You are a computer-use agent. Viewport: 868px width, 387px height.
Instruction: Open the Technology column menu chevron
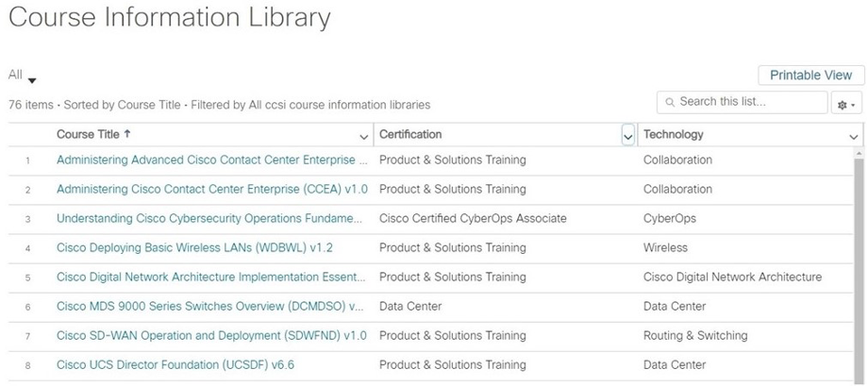click(x=853, y=137)
